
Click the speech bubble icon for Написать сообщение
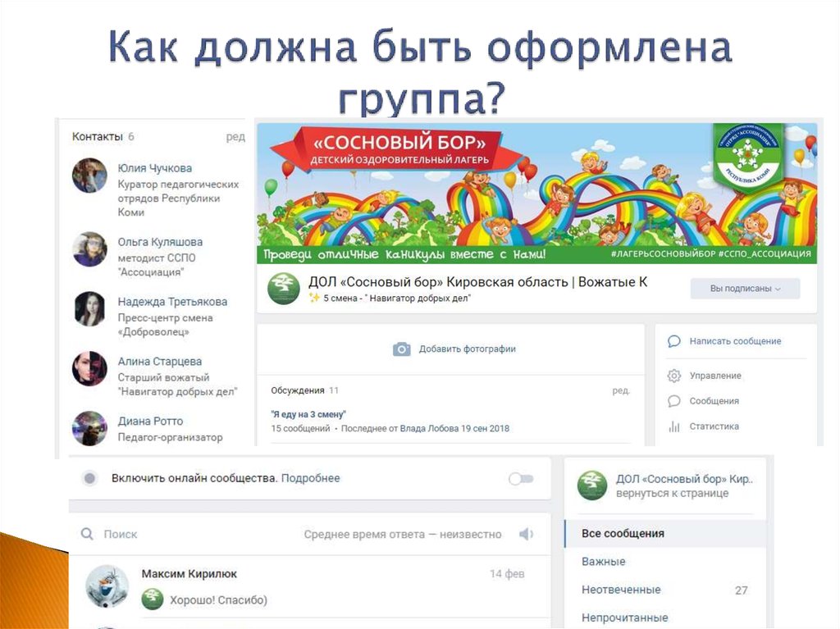pyautogui.click(x=673, y=341)
